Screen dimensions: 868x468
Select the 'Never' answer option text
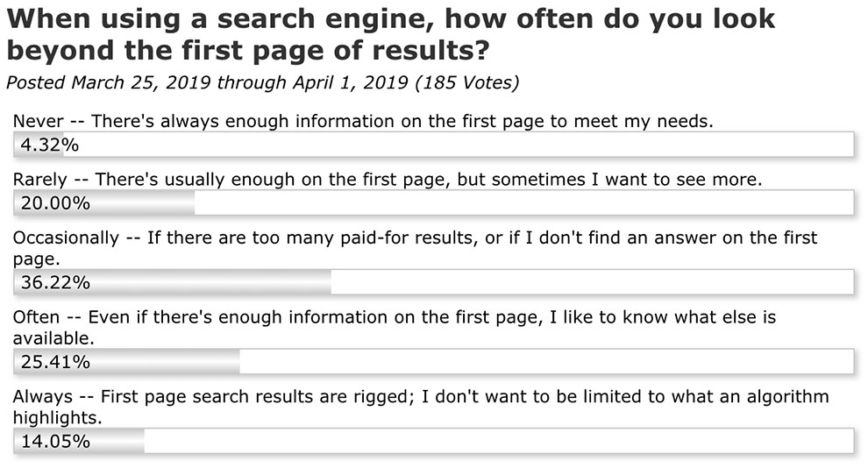click(363, 121)
